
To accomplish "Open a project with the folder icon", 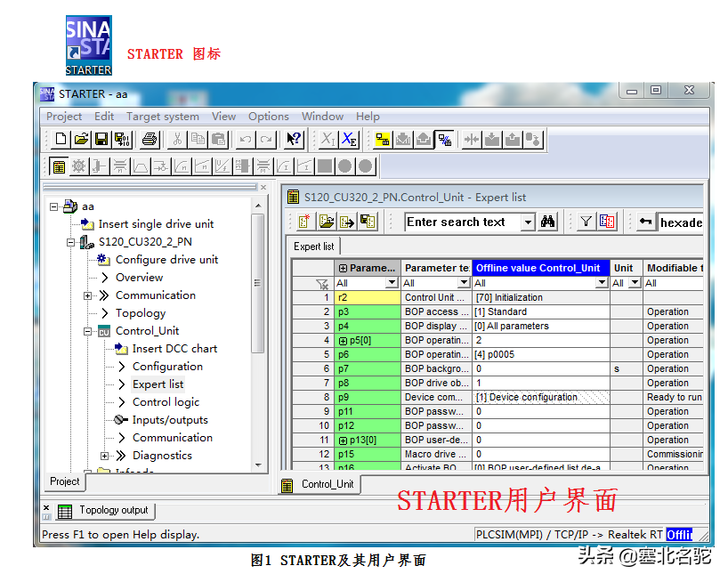I will (x=81, y=139).
